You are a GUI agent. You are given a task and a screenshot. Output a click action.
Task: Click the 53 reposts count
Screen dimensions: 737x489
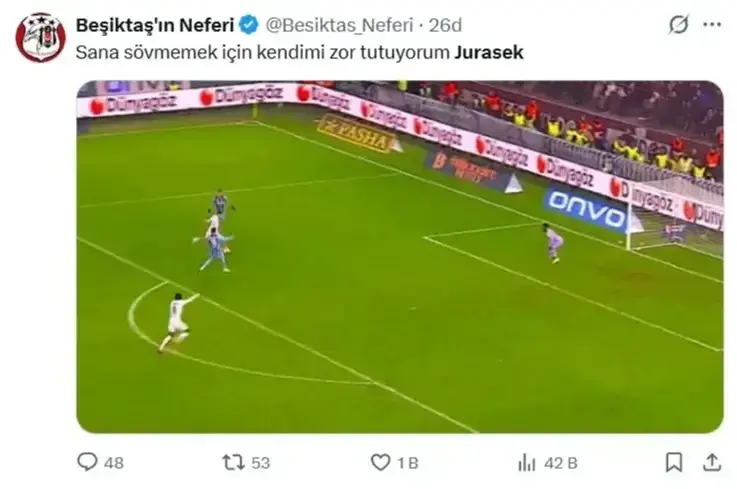pyautogui.click(x=260, y=463)
